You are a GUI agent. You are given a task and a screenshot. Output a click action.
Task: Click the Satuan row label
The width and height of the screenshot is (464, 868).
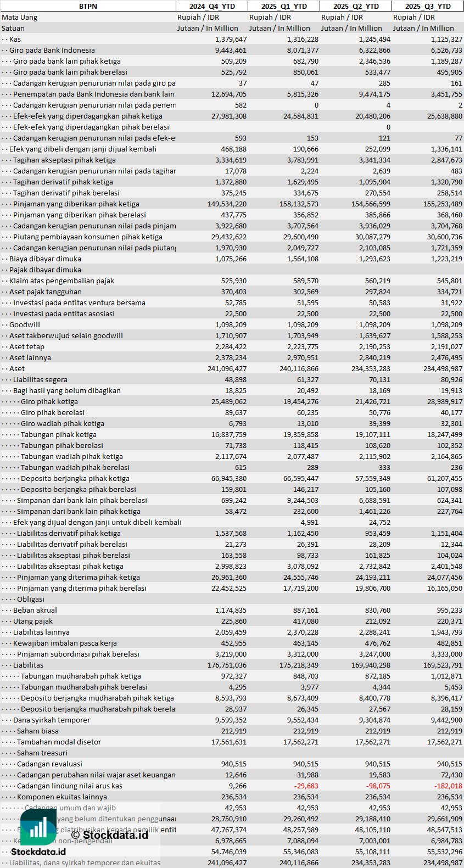click(x=13, y=28)
